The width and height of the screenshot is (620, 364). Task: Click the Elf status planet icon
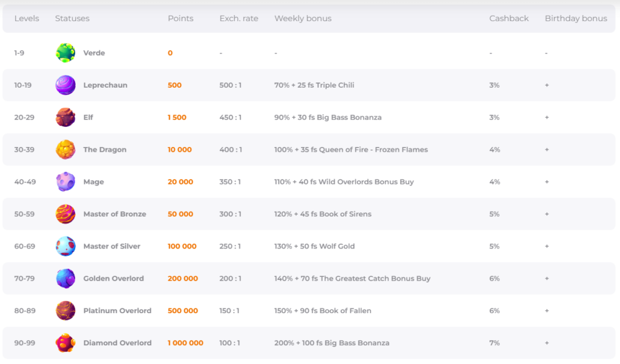coord(65,117)
